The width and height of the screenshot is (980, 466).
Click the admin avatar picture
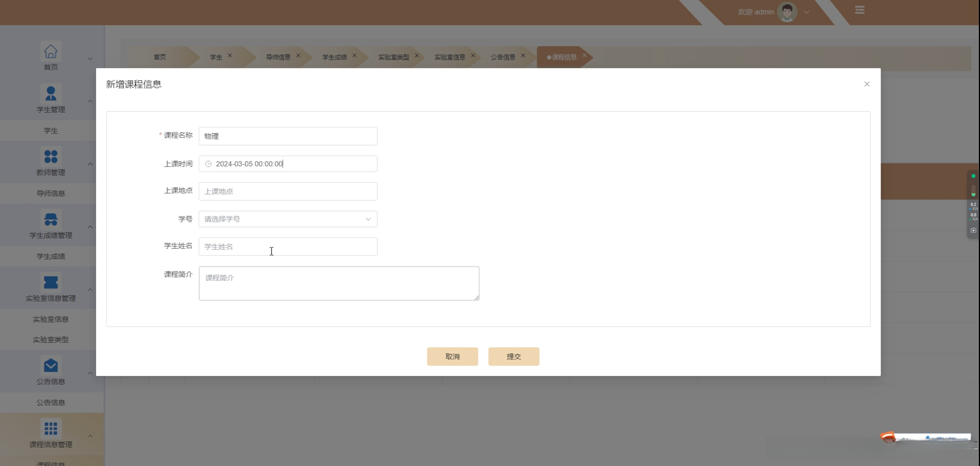click(x=787, y=12)
